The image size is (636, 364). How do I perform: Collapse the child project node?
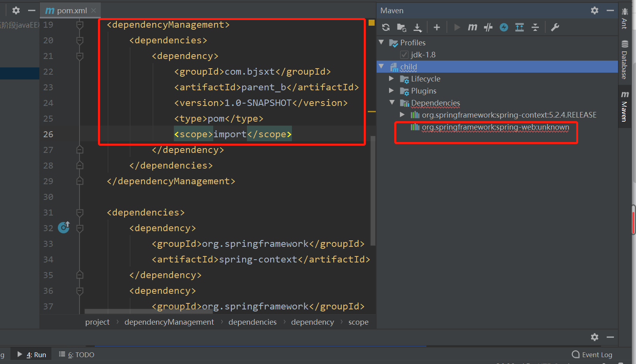(381, 66)
